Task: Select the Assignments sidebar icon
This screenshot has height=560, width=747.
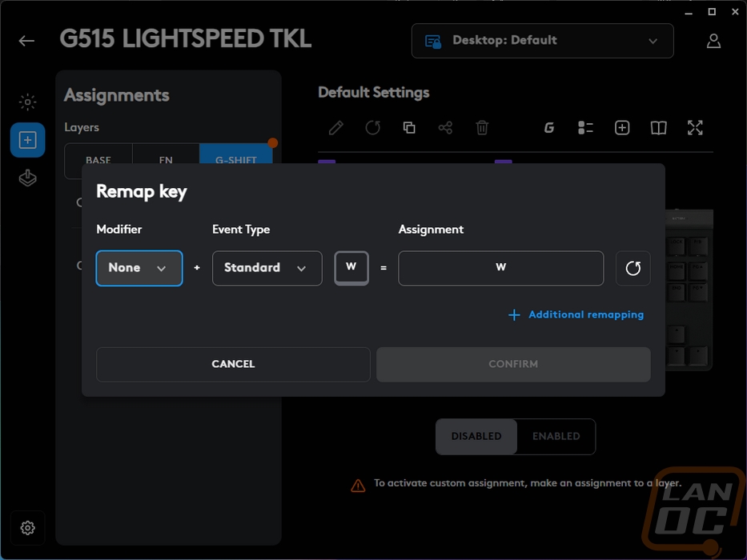Action: click(x=28, y=140)
